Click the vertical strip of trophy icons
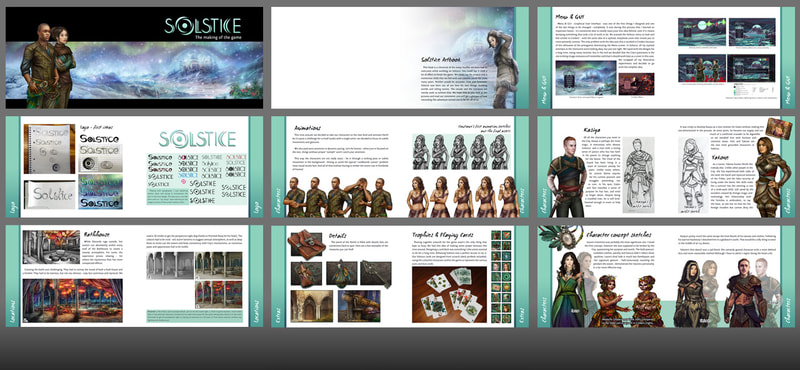Viewport: 800px width, 370px height. pos(502,277)
